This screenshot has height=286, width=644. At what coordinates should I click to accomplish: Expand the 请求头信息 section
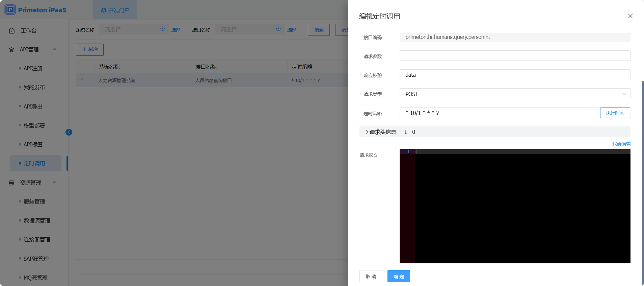point(367,132)
